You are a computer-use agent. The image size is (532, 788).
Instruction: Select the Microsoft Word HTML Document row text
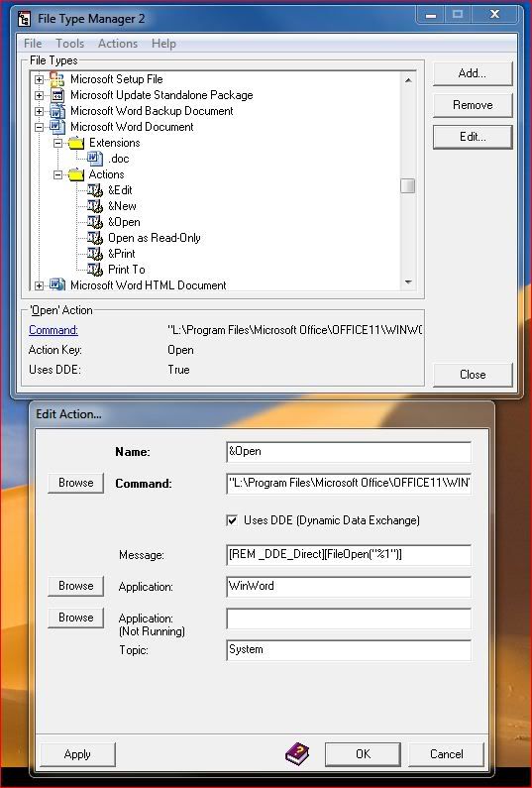coord(149,285)
